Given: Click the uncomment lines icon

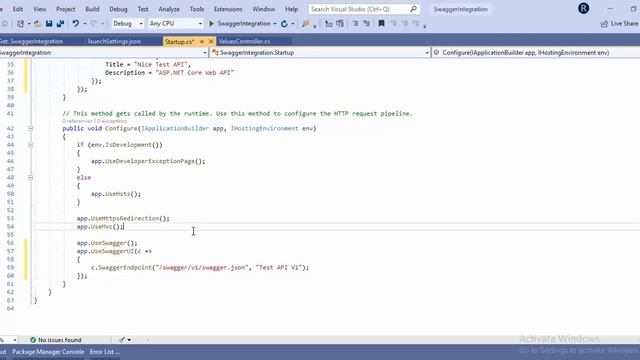Looking at the screenshot, I should (x=367, y=24).
